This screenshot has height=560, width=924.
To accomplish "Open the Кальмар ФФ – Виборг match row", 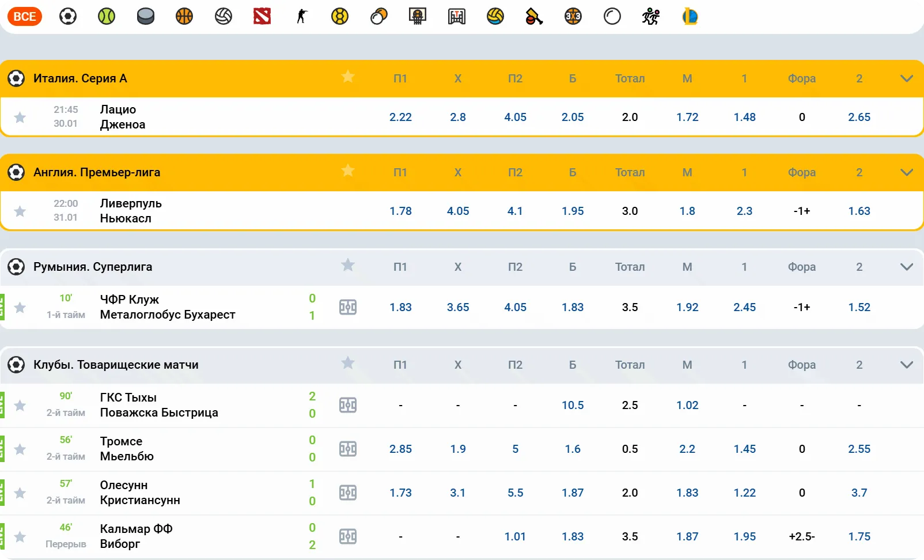I will tap(138, 536).
